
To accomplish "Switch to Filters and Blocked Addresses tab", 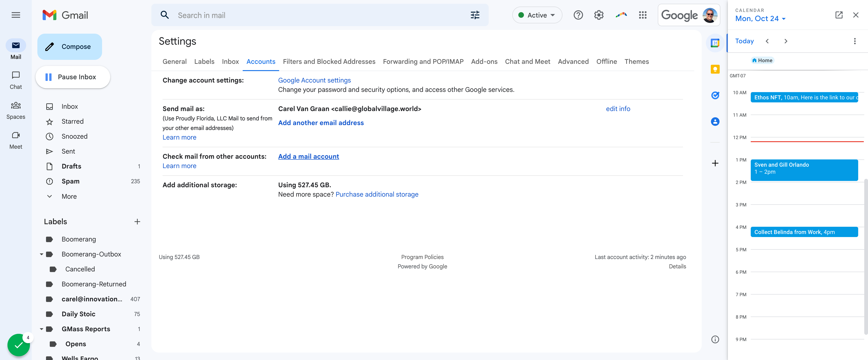I will point(329,62).
